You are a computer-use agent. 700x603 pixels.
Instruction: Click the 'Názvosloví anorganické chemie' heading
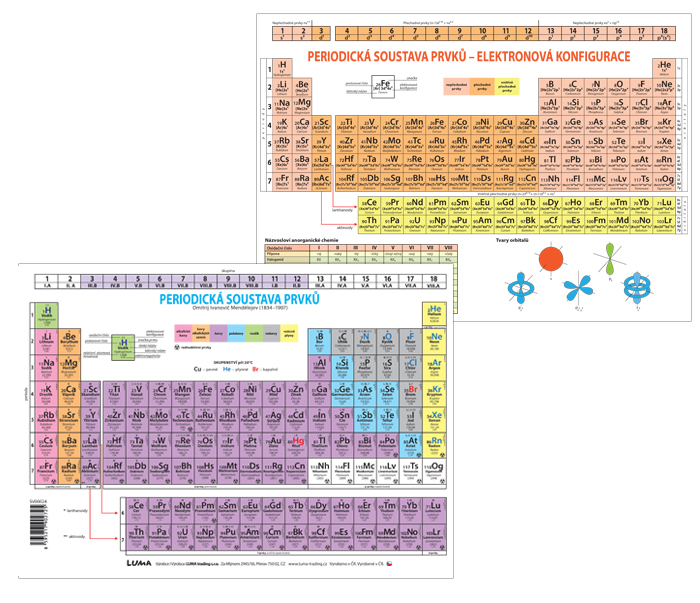tap(301, 240)
